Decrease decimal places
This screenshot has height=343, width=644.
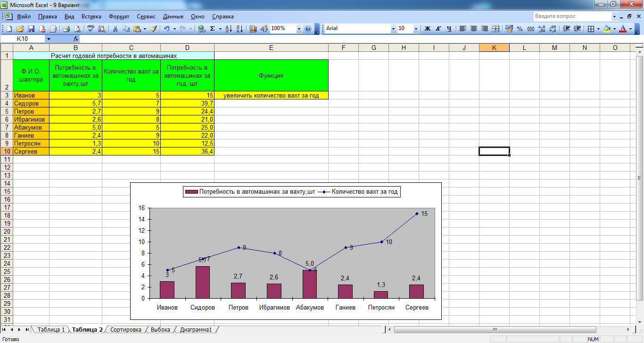552,29
